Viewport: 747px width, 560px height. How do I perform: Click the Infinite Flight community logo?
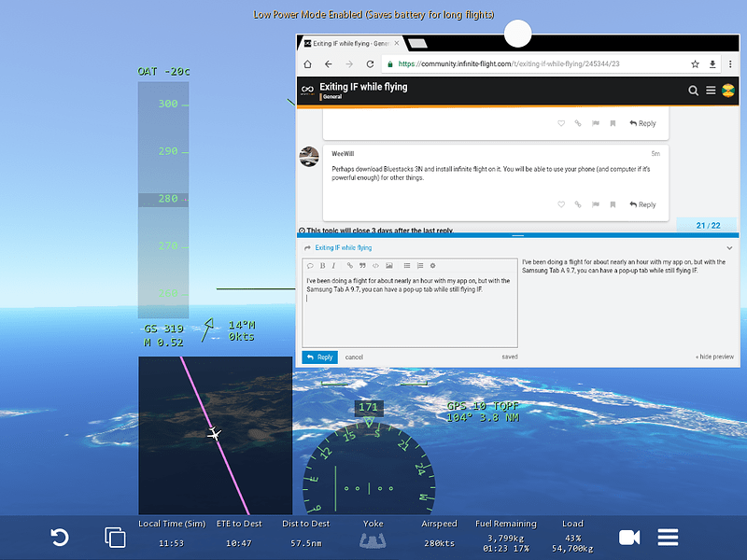coord(308,90)
